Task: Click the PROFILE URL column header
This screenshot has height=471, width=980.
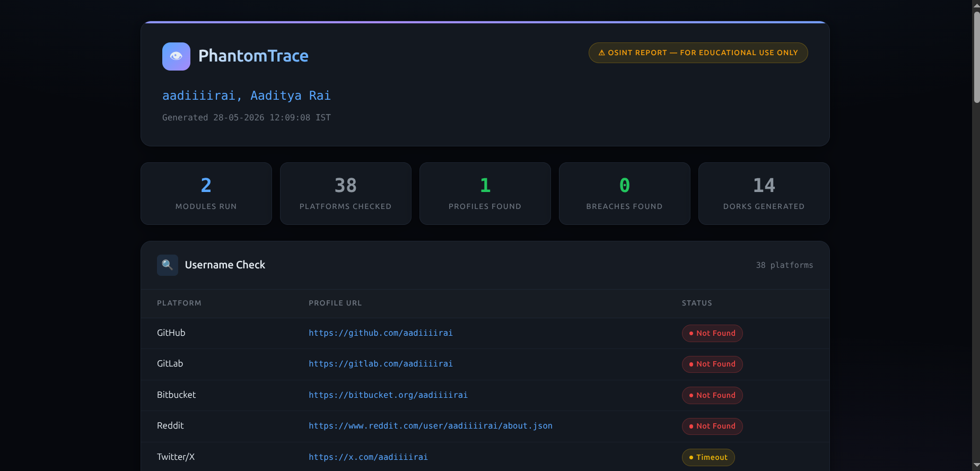Action: 335,303
